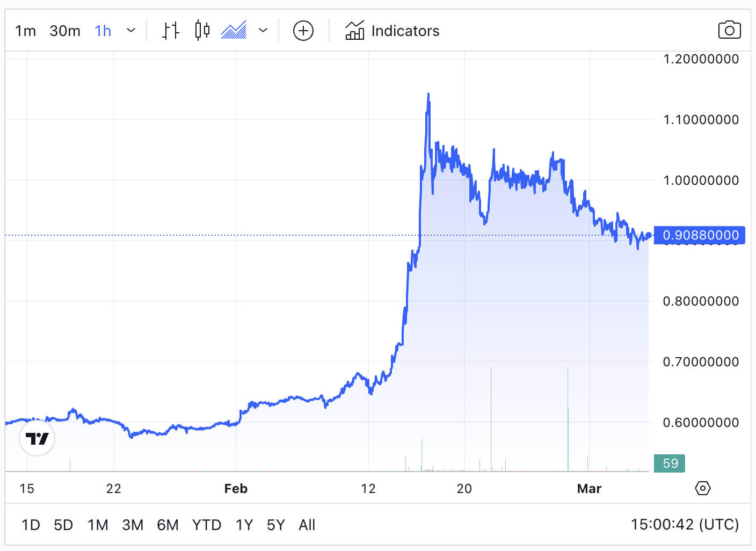Select the bar chart style icon
756x551 pixels.
point(170,31)
